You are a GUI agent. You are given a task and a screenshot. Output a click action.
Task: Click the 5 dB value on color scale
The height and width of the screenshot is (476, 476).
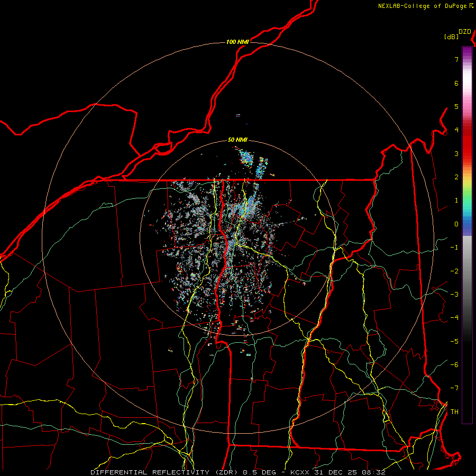[456, 106]
